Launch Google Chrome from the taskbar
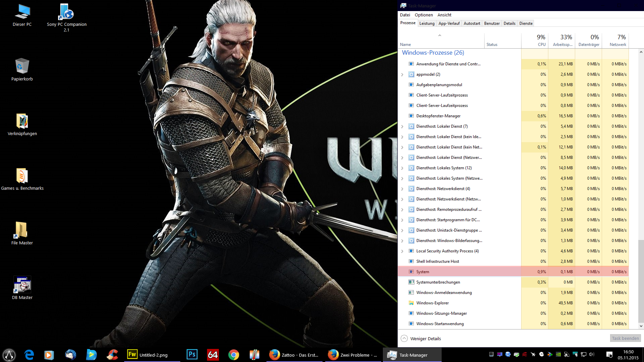644x362 pixels. coord(233,355)
